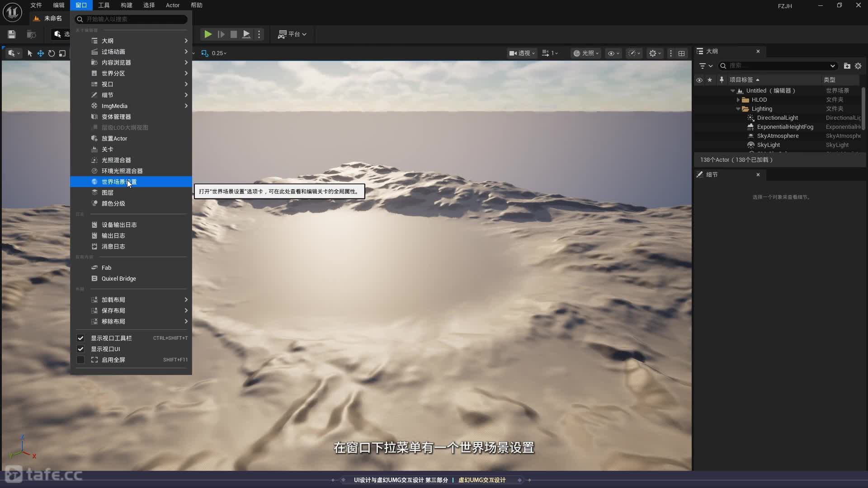The height and width of the screenshot is (488, 868).
Task: Open the 光照 view mode dropdown
Action: click(x=586, y=53)
